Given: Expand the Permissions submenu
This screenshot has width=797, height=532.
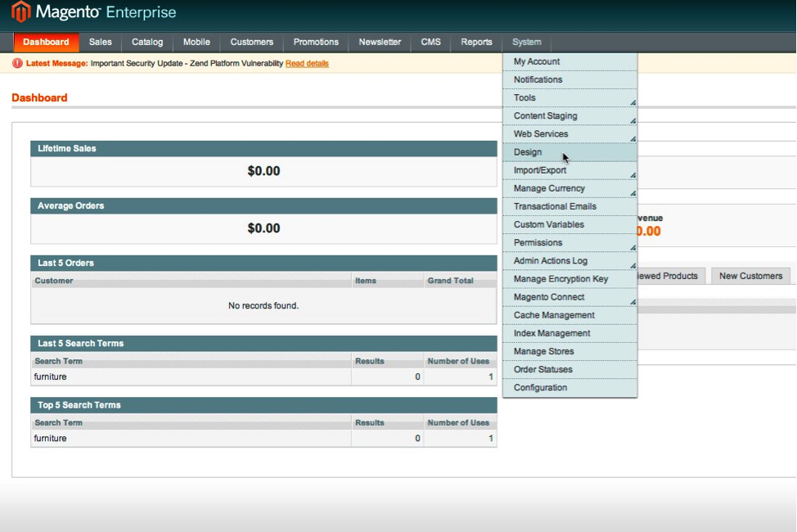Looking at the screenshot, I should click(570, 243).
